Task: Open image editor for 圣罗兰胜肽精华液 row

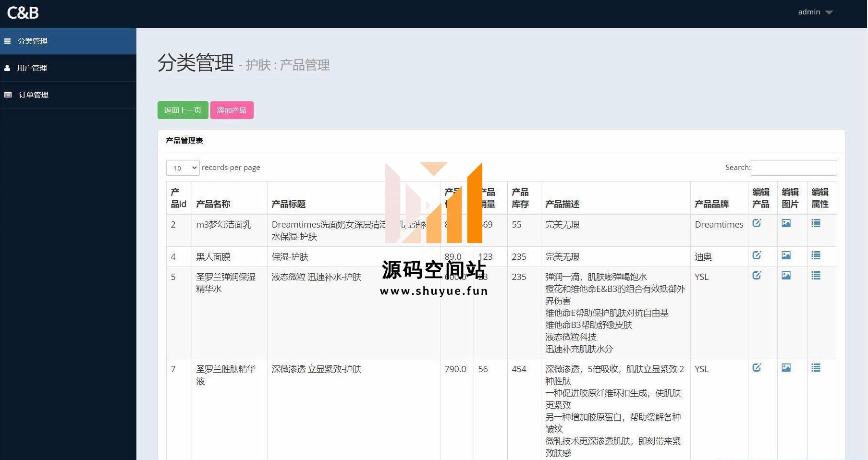Action: coord(786,368)
